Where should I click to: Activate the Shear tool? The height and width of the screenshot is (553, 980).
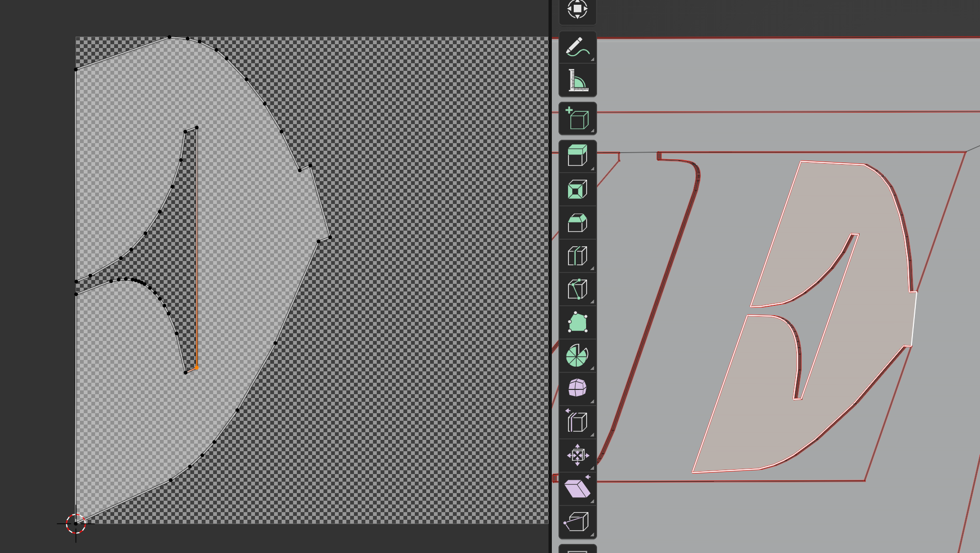point(578,489)
